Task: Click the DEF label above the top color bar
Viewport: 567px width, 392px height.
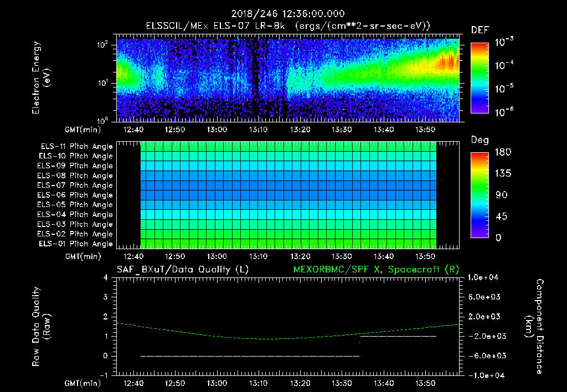Action: click(480, 30)
